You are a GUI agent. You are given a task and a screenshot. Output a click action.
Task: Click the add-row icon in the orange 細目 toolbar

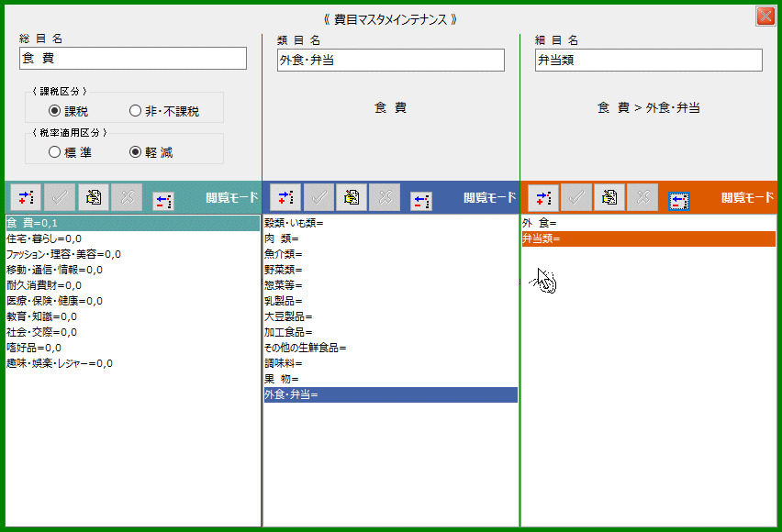(543, 197)
